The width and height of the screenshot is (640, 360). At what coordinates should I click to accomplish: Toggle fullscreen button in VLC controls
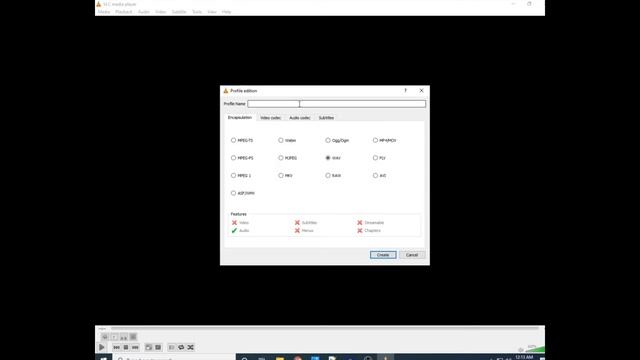tap(149, 347)
